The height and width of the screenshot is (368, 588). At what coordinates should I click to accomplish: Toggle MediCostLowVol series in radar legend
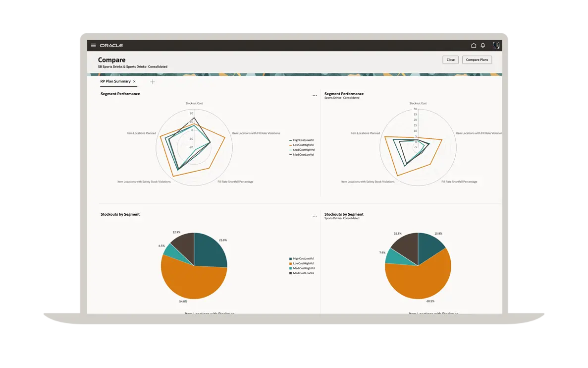click(x=303, y=155)
